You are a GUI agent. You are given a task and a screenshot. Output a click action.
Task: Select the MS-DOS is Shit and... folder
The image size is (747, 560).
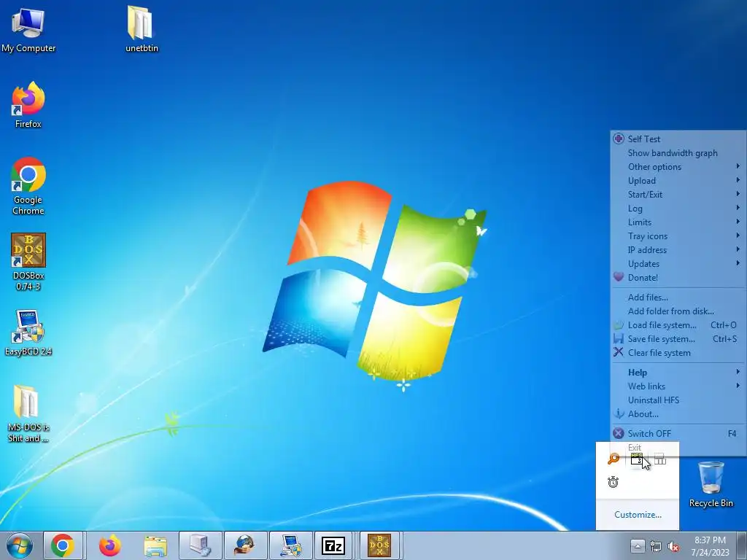(28, 414)
